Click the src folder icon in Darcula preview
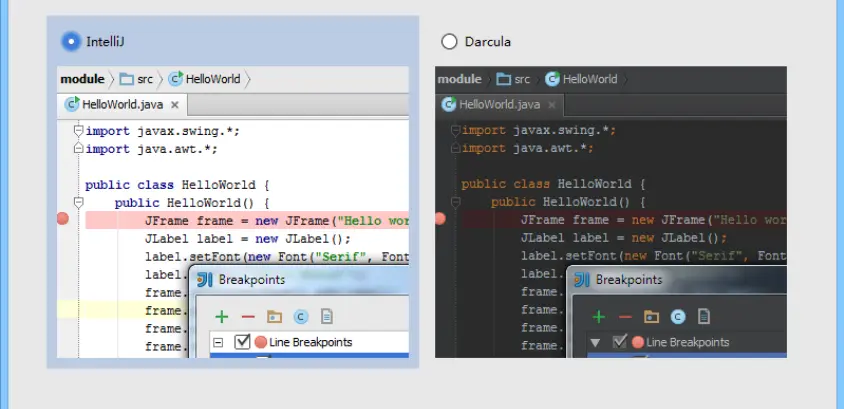 pyautogui.click(x=503, y=80)
